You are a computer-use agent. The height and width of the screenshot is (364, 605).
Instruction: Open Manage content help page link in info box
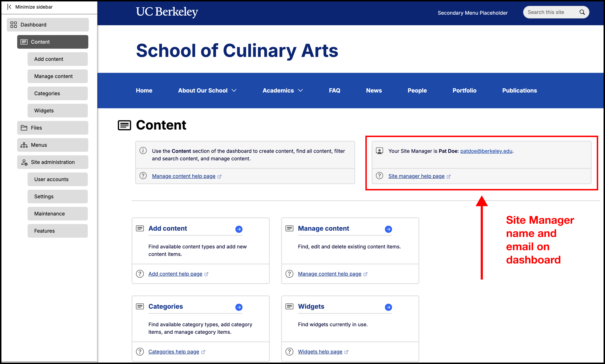[x=184, y=176]
